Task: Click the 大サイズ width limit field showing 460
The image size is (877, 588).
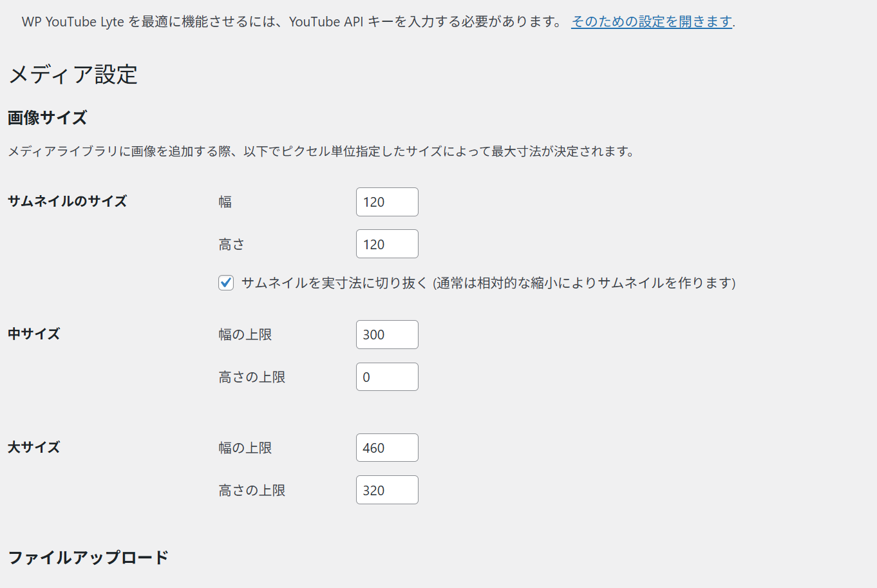Action: click(387, 448)
